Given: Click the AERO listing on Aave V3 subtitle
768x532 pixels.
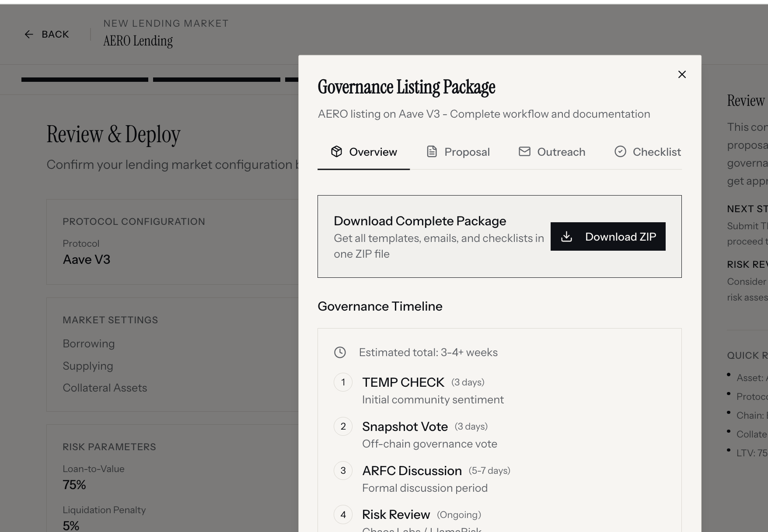Looking at the screenshot, I should point(484,114).
